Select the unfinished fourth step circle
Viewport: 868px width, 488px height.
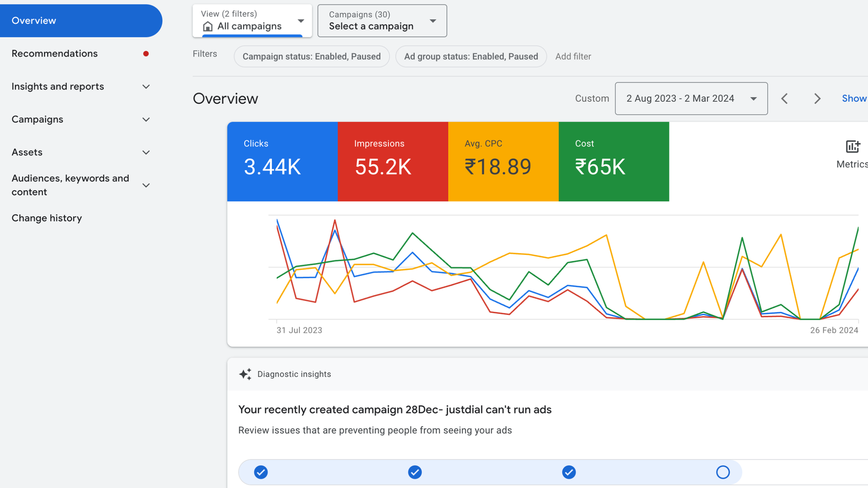pos(723,472)
